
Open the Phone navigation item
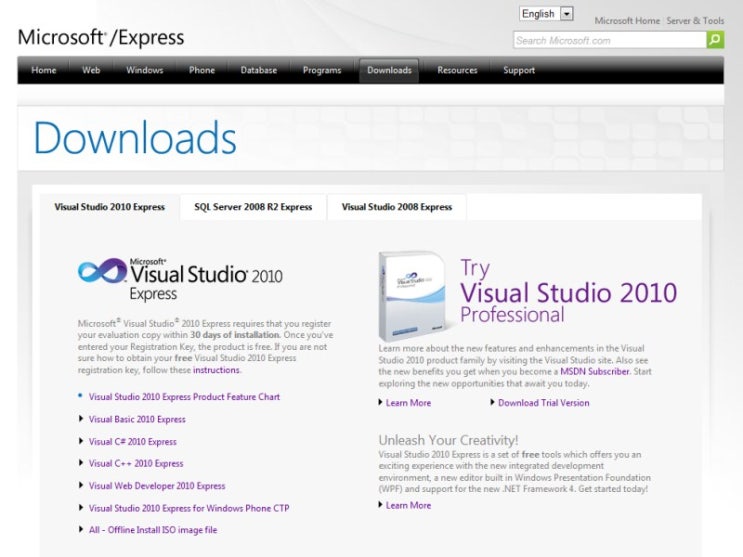[x=202, y=70]
